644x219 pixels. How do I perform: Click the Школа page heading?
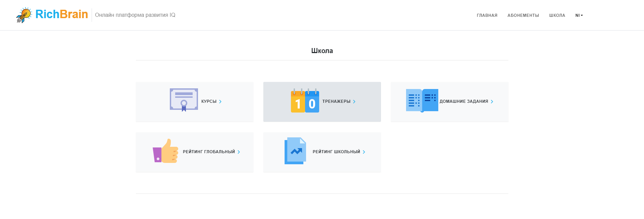(x=322, y=51)
